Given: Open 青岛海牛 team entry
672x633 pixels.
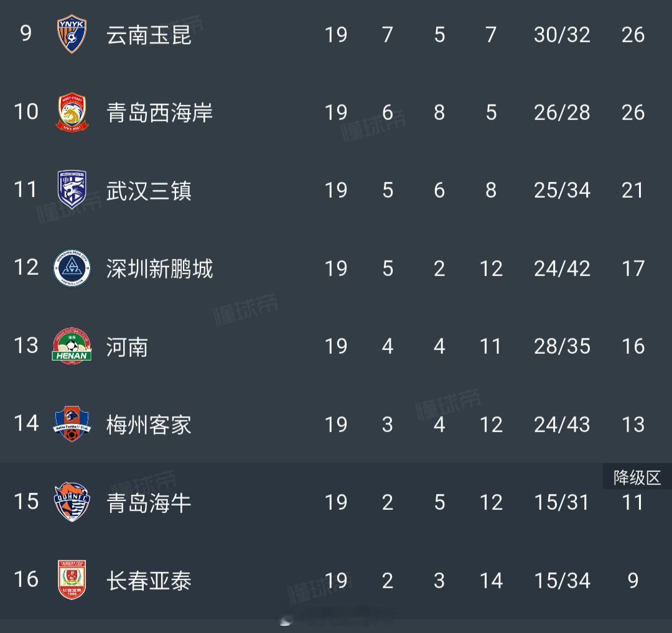Looking at the screenshot, I should 149,503.
